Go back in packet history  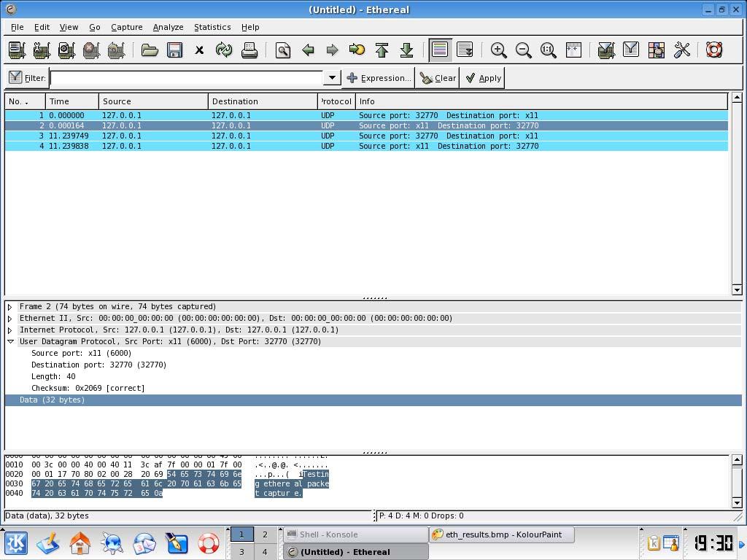pos(308,50)
